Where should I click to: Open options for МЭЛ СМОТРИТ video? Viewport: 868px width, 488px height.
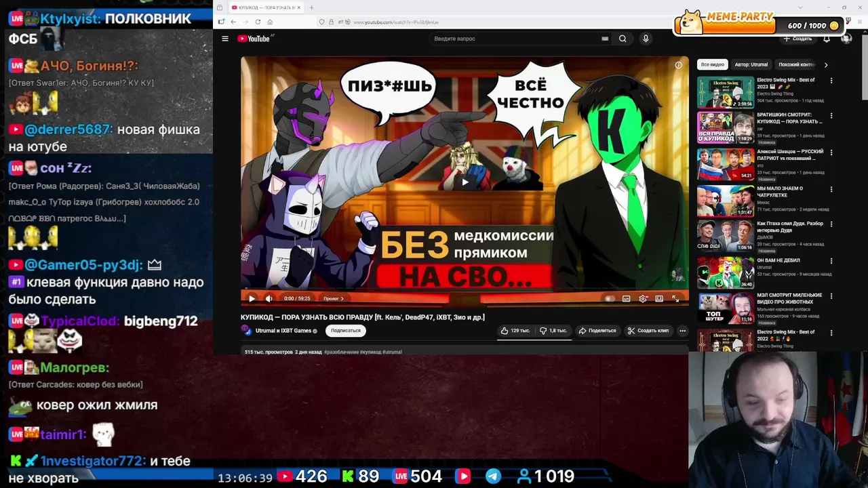[831, 296]
